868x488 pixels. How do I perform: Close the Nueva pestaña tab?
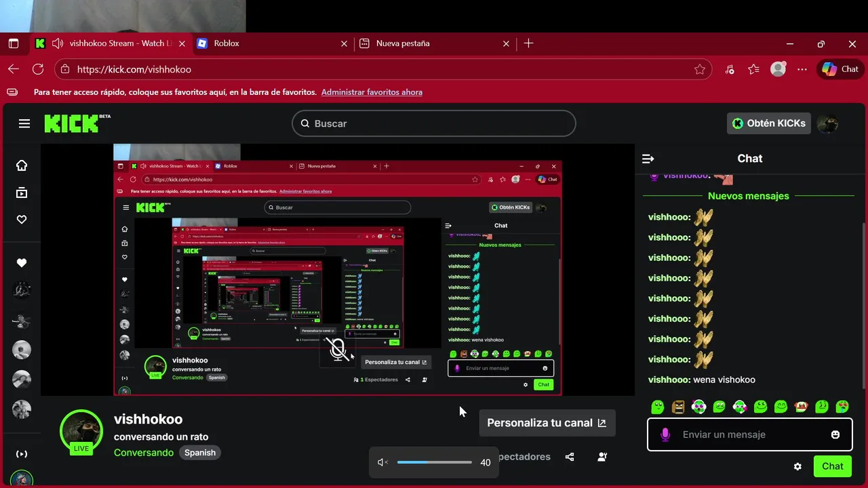pyautogui.click(x=506, y=43)
